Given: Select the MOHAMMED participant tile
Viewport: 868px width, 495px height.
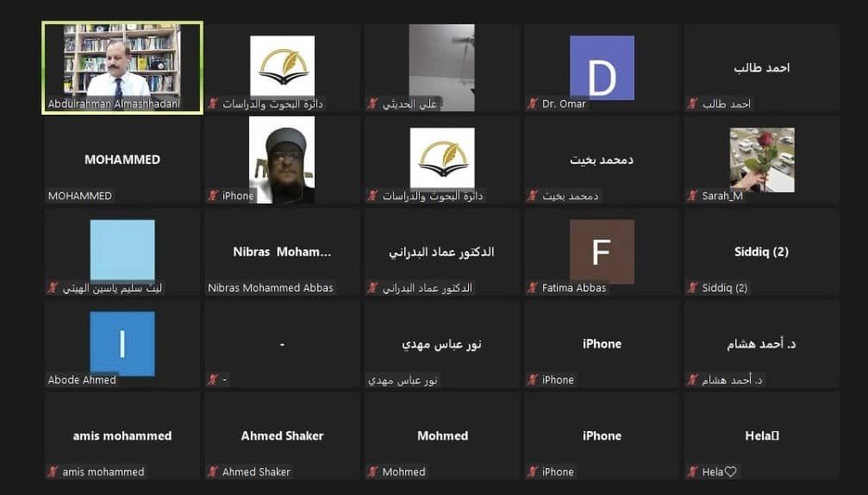Looking at the screenshot, I should (122, 160).
